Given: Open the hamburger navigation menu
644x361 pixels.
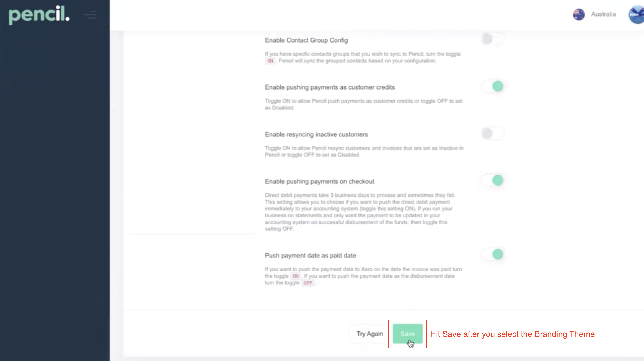Looking at the screenshot, I should click(x=90, y=15).
